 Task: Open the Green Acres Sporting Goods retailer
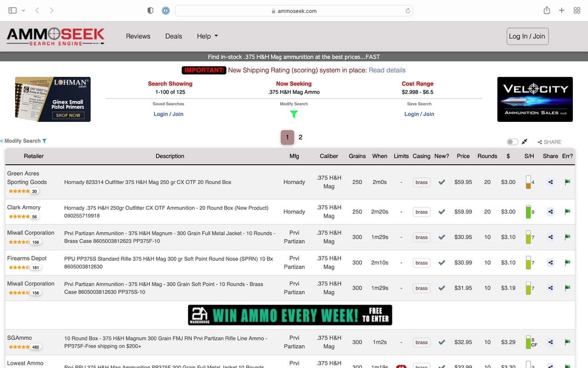click(x=27, y=178)
